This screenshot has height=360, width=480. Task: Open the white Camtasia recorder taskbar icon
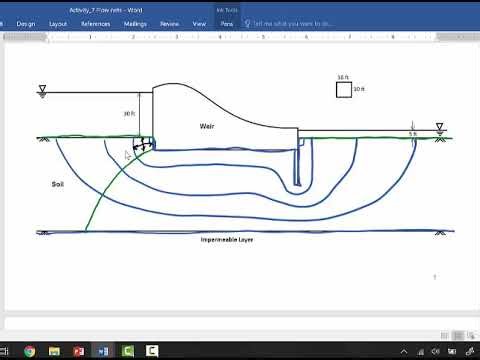tap(152, 351)
